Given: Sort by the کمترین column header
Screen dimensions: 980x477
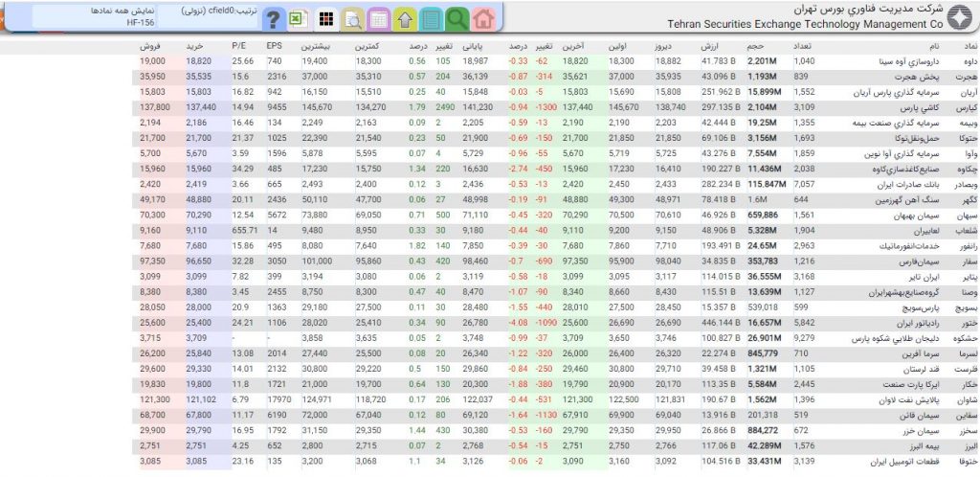Looking at the screenshot, I should coord(367,46).
